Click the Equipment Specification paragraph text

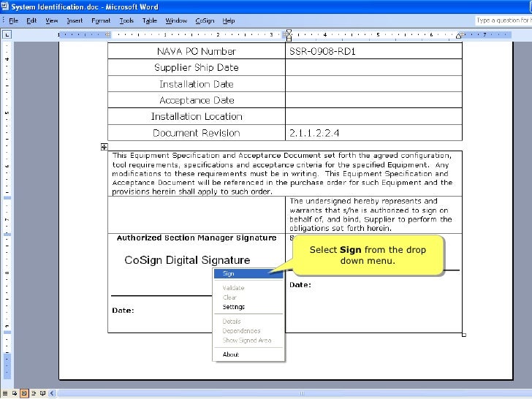point(282,173)
